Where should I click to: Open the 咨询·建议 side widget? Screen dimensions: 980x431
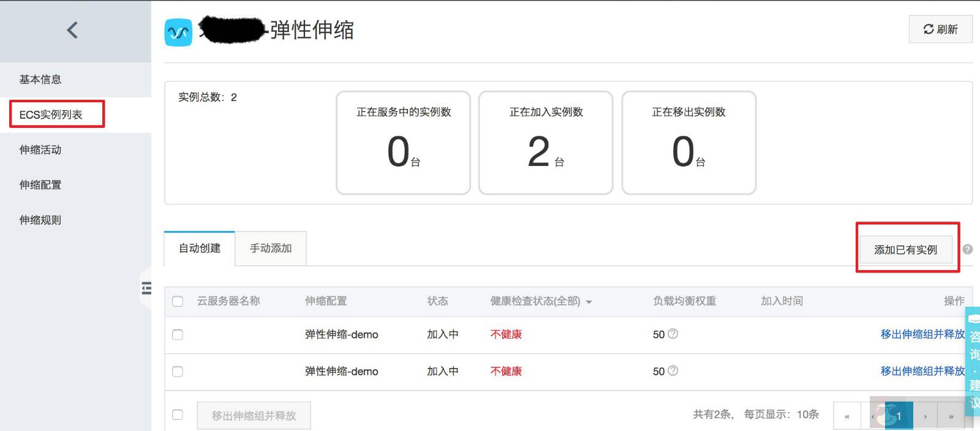pos(973,361)
